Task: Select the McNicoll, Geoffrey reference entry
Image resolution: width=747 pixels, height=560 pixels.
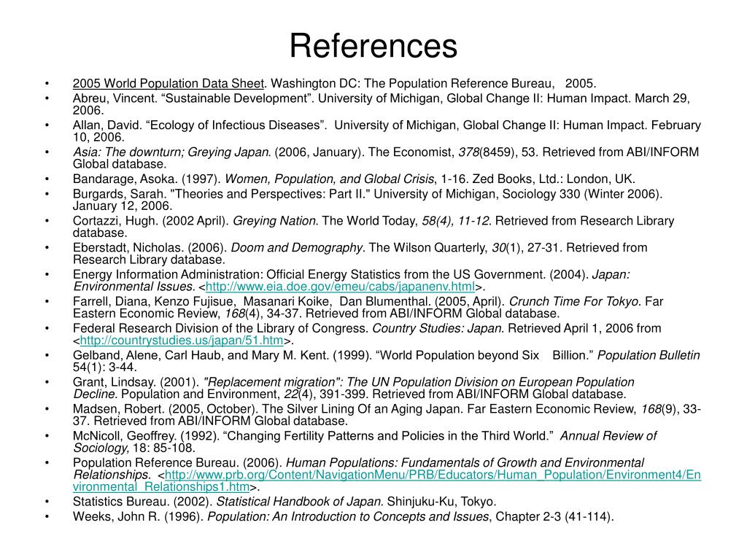Action: (365, 442)
